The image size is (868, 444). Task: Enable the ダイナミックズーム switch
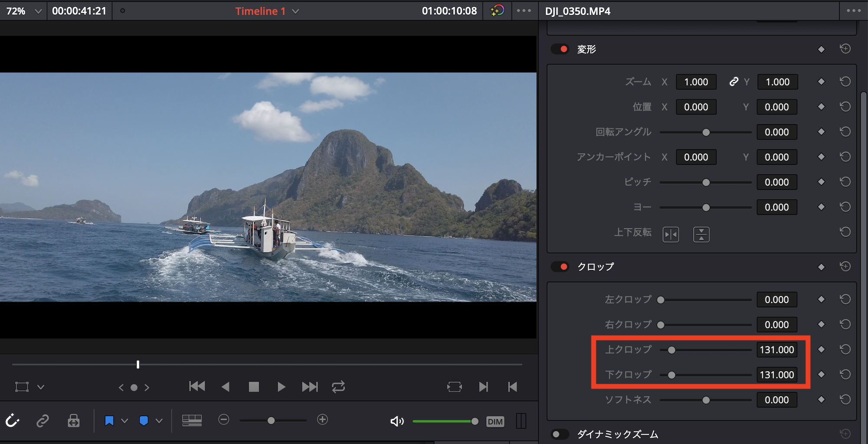coord(560,434)
